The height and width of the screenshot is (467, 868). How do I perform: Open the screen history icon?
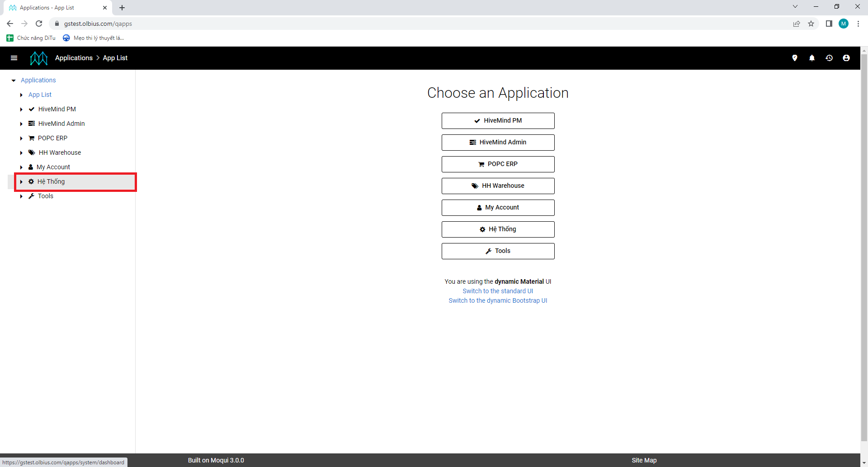pyautogui.click(x=829, y=58)
